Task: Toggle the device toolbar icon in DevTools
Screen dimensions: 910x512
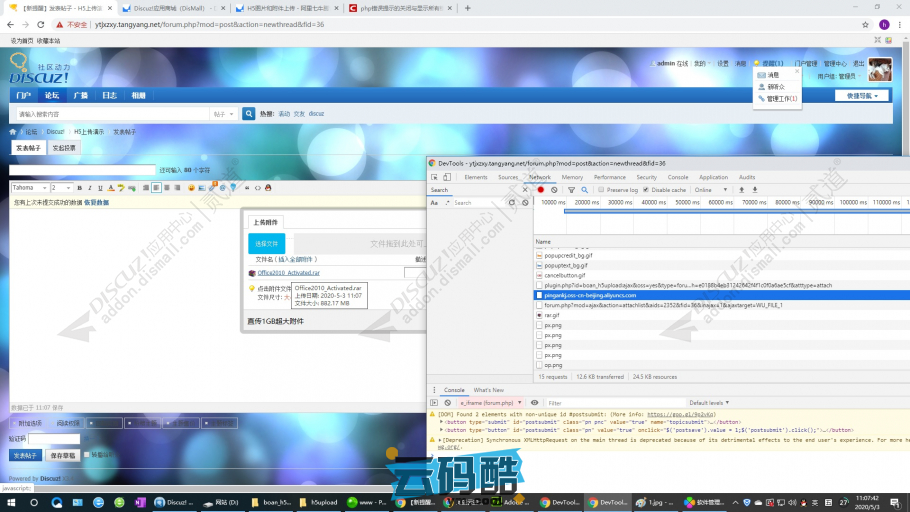Action: point(447,177)
